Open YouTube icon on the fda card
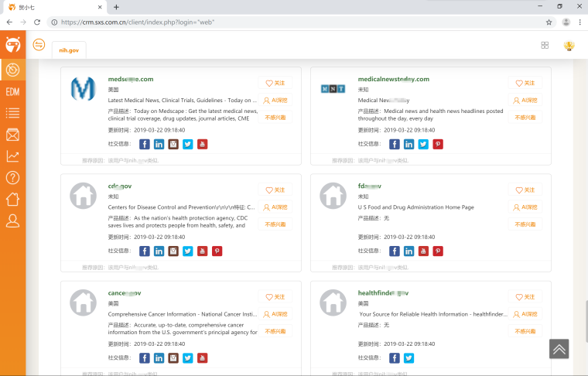Image resolution: width=588 pixels, height=376 pixels. (423, 251)
